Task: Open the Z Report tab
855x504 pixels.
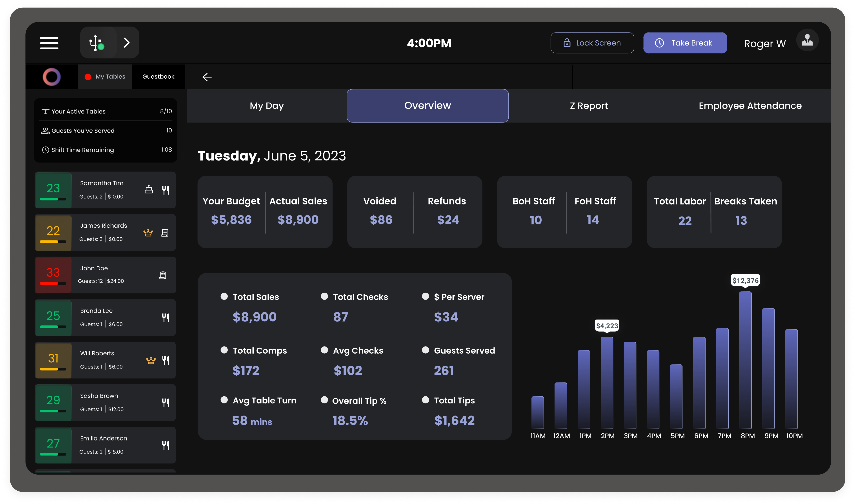Action: pyautogui.click(x=589, y=106)
